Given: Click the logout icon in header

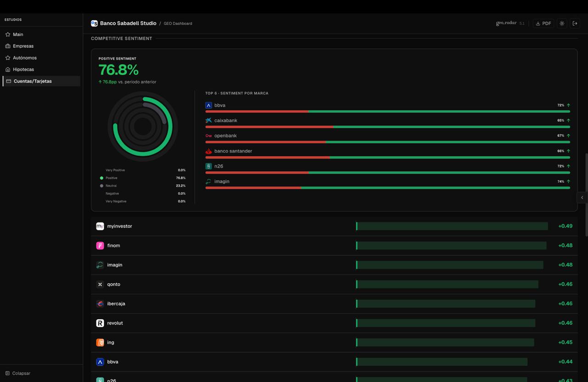Looking at the screenshot, I should pos(575,23).
